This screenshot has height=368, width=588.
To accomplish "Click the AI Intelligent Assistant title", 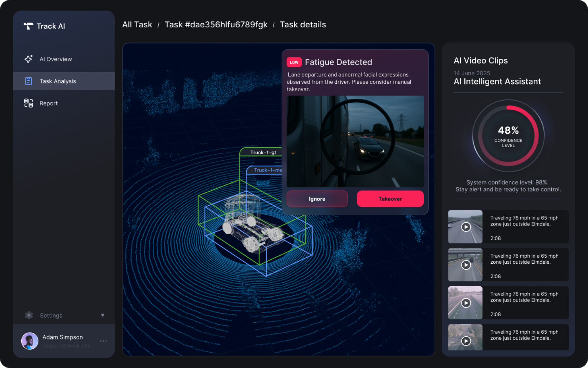I will pos(497,82).
